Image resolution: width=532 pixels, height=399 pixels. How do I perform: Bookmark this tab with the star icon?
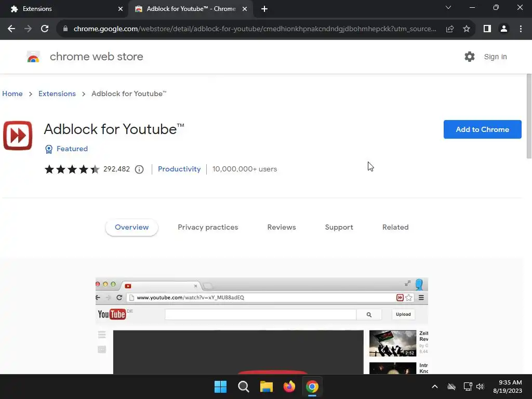[x=467, y=29]
